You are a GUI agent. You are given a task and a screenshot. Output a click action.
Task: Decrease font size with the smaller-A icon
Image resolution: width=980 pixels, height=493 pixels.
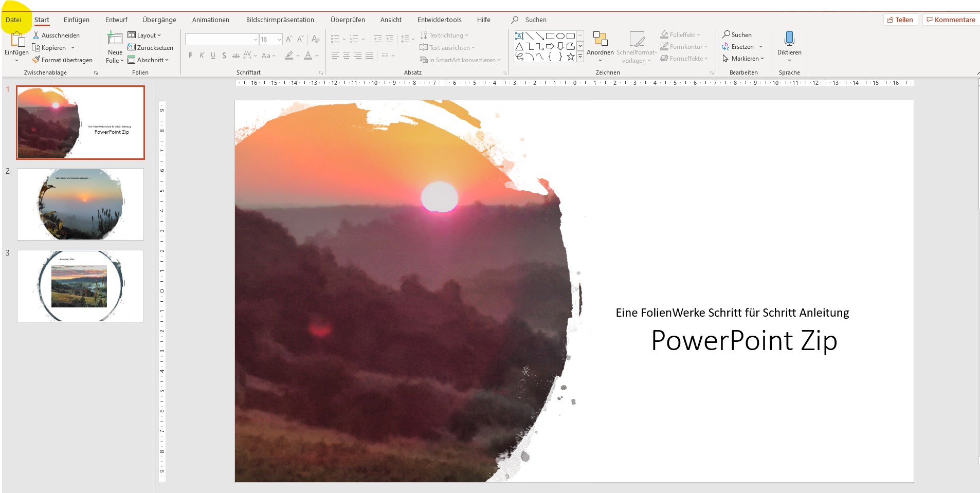[300, 39]
